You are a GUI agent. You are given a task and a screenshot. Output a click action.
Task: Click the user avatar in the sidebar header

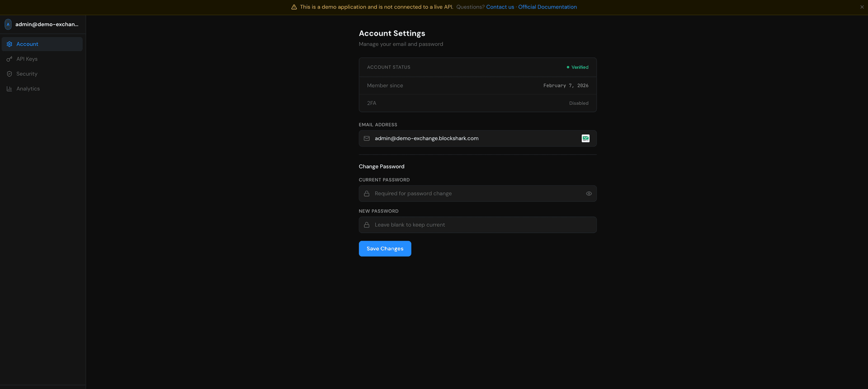(x=8, y=24)
